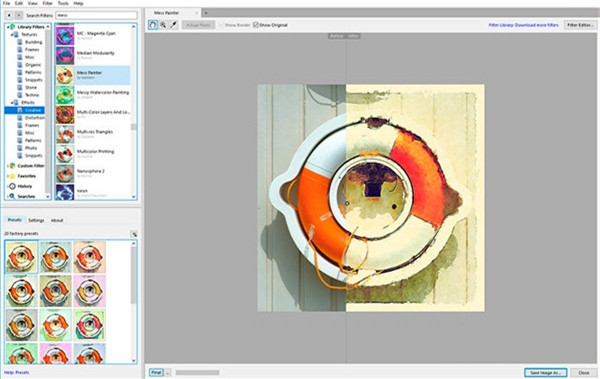Image resolution: width=600 pixels, height=379 pixels.
Task: Open the Distortions effects category
Action: 34,118
